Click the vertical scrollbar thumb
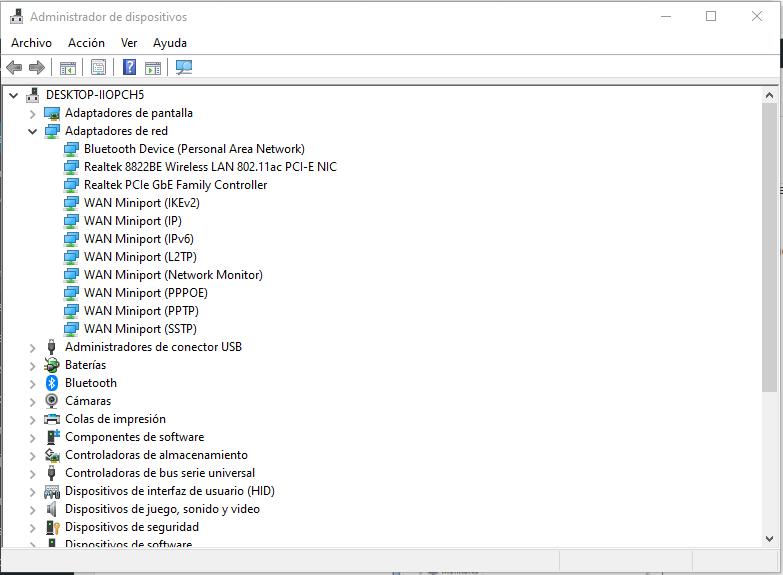The height and width of the screenshot is (575, 783). pos(769,247)
